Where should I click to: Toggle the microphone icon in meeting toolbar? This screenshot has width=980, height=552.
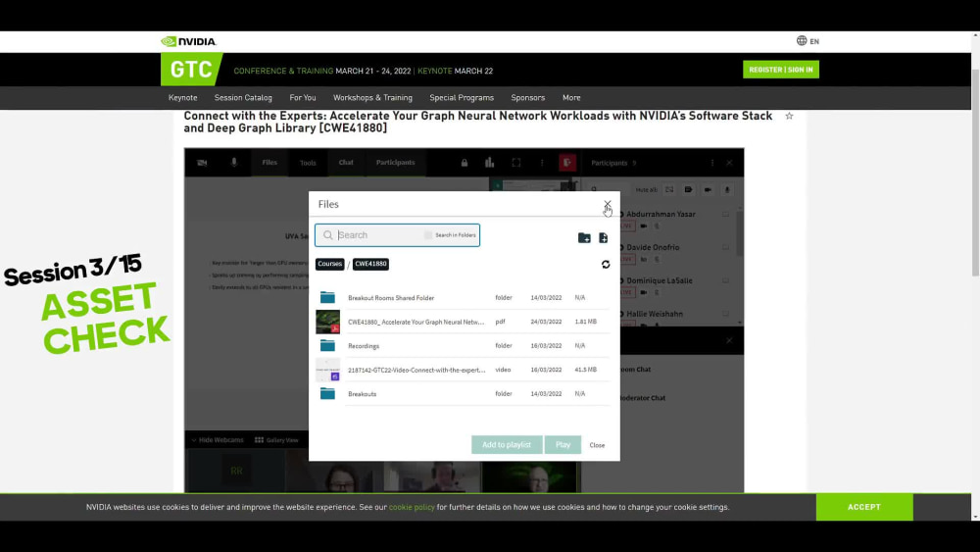pos(234,163)
